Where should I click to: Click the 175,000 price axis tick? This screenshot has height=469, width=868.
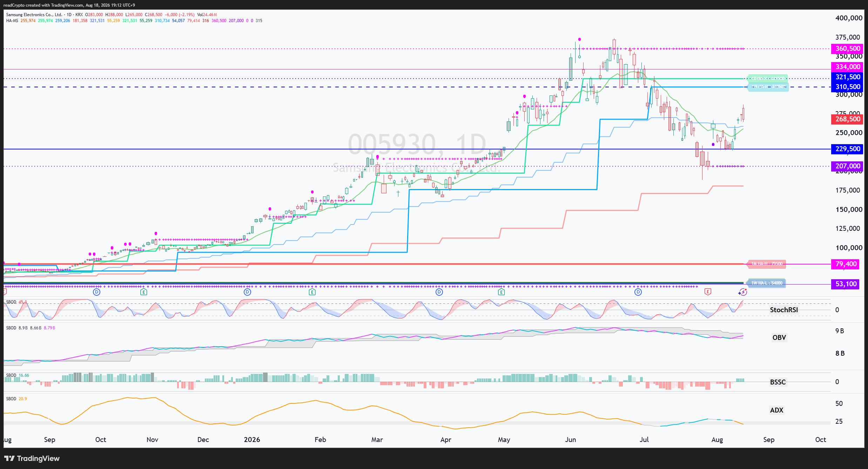[x=848, y=190]
